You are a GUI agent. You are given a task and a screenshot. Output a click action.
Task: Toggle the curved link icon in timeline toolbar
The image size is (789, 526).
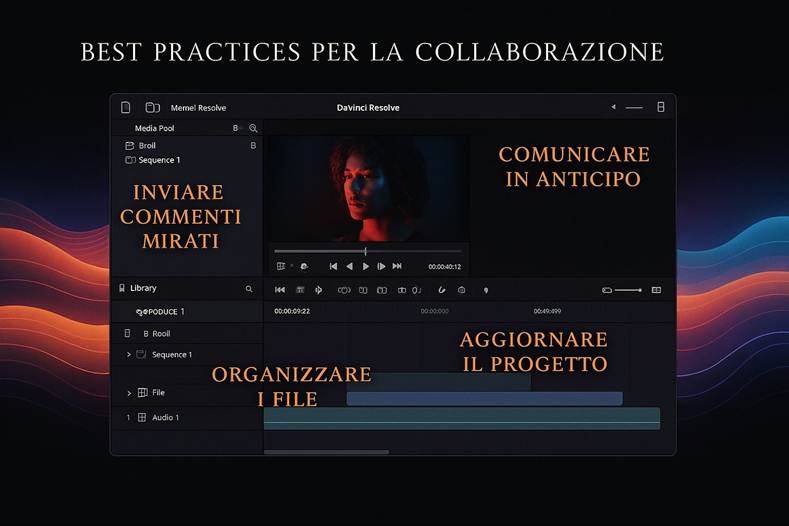point(442,290)
